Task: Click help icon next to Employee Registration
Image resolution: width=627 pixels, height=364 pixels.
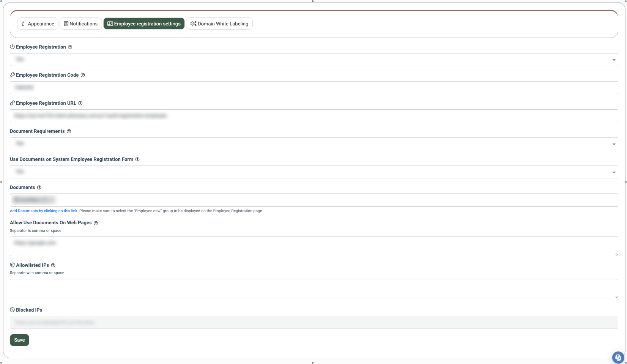Action: (70, 47)
